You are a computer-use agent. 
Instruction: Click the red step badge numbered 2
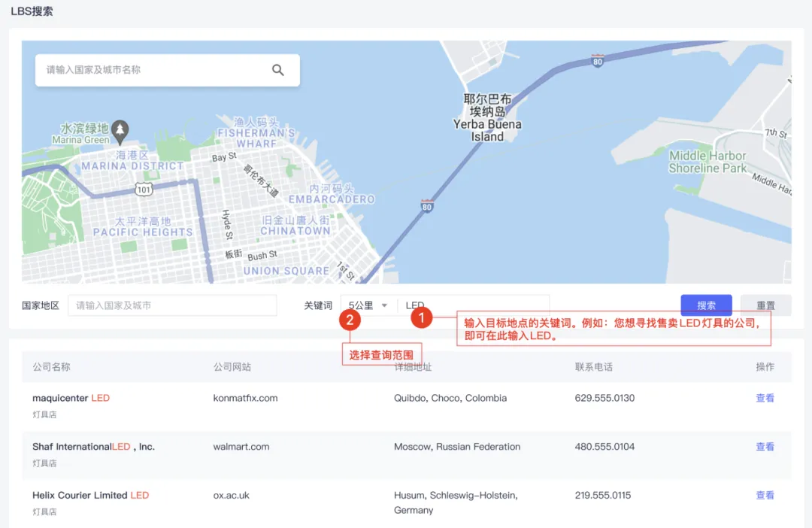pos(350,320)
